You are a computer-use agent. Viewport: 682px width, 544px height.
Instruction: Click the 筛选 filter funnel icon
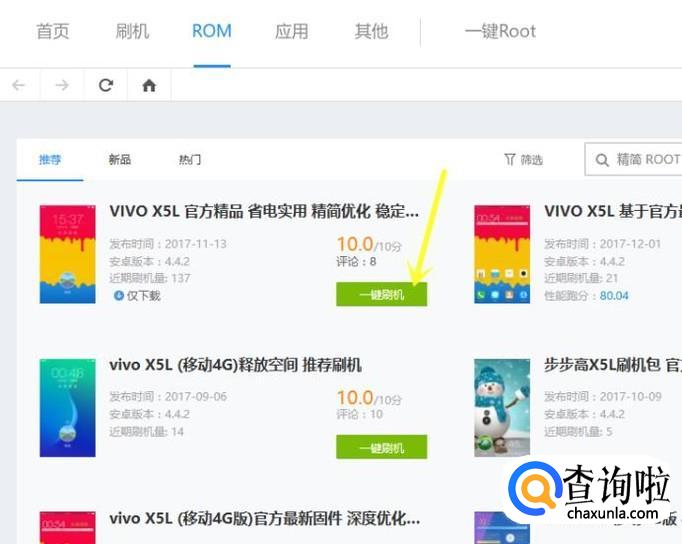pyautogui.click(x=510, y=160)
